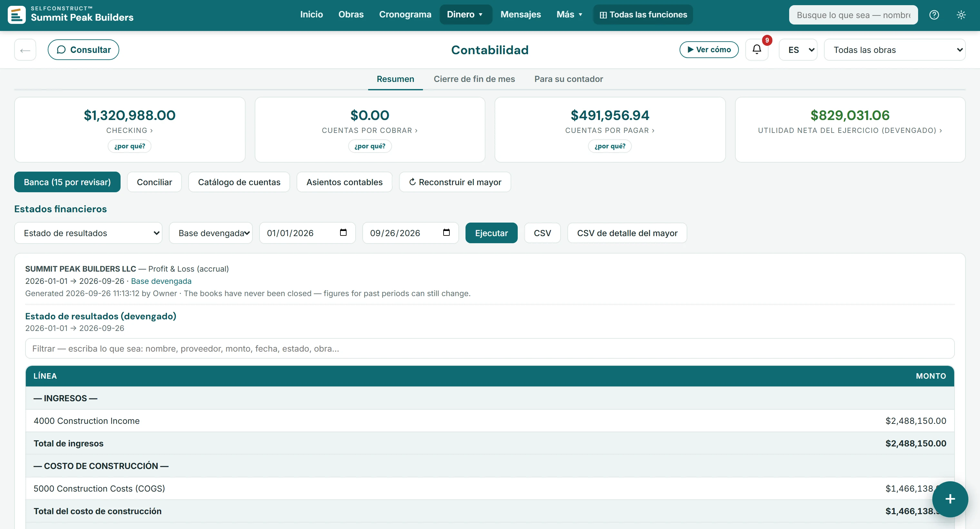Open Mensajes
This screenshot has width=980, height=529.
[520, 15]
